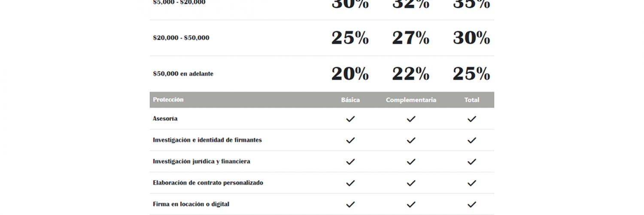Click the Básica checkmark for Asesoría
Viewport: 644px width, 215px height.
350,119
